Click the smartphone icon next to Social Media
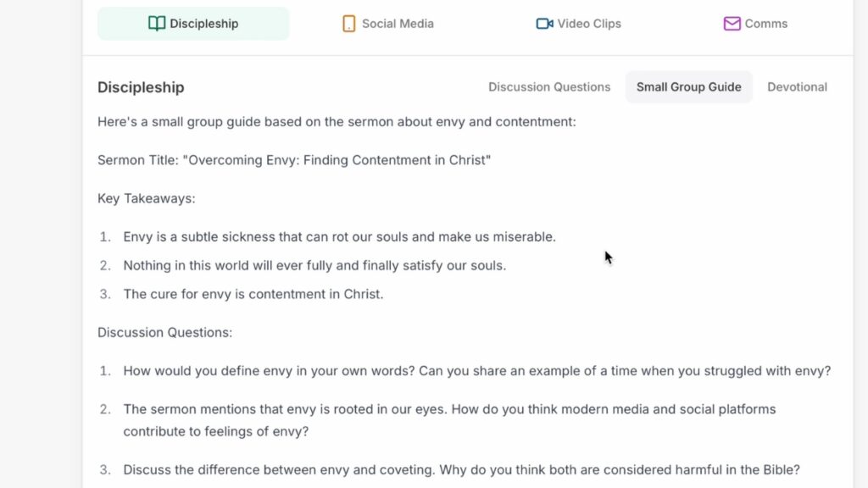Image resolution: width=868 pixels, height=488 pixels. pyautogui.click(x=348, y=24)
